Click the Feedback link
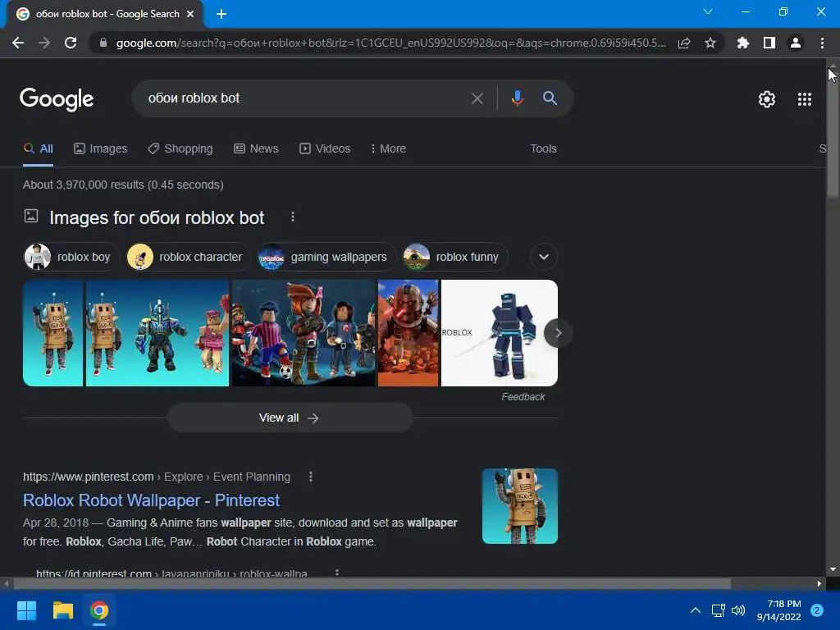 [x=523, y=397]
